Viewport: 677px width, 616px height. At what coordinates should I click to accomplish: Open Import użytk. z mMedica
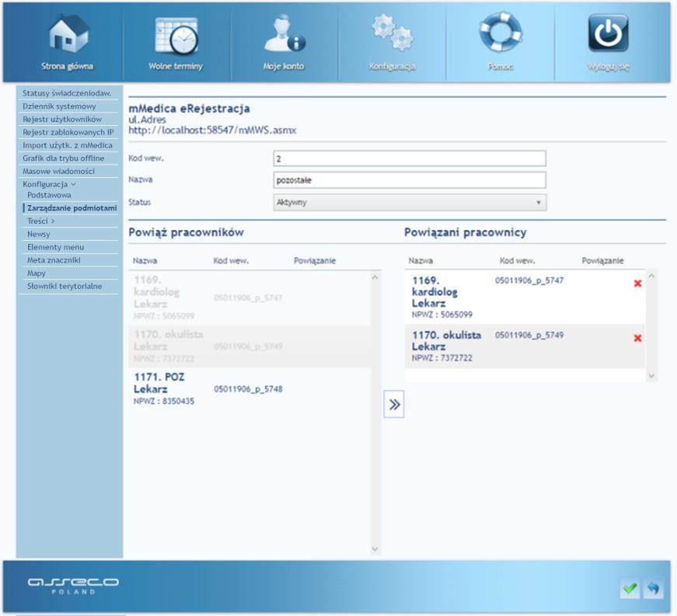tap(68, 145)
